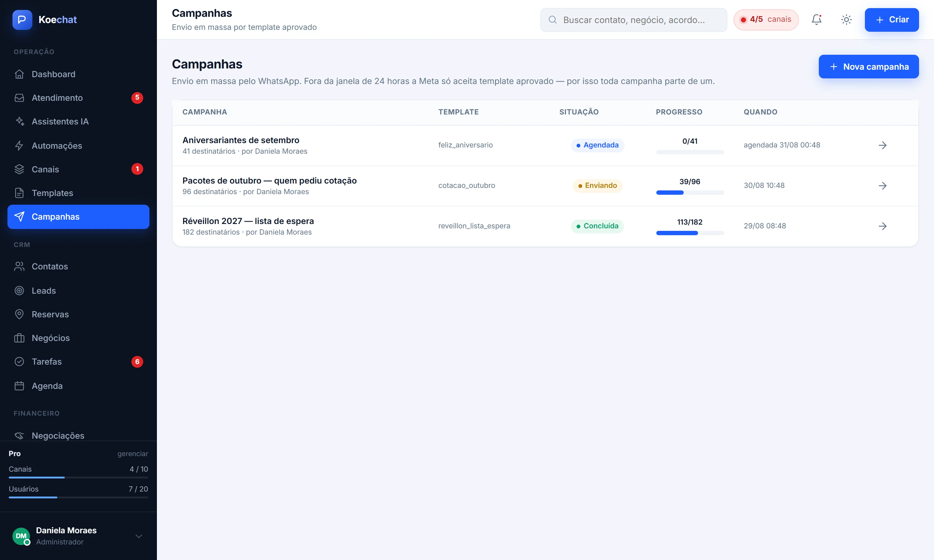
Task: Open Tarefas in sidebar
Action: coord(78,362)
